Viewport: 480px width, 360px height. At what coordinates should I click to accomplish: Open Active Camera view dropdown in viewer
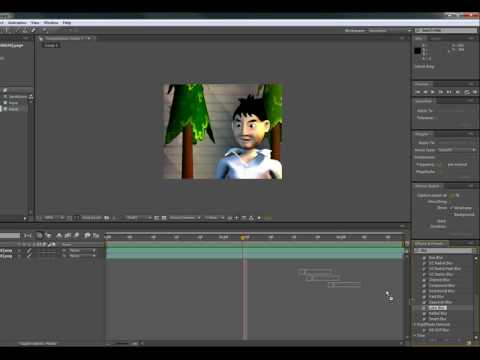click(x=185, y=218)
